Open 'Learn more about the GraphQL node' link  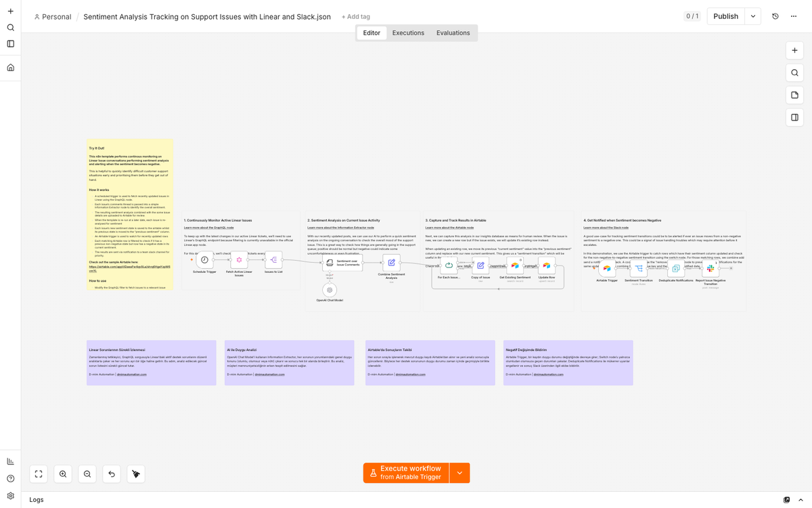click(x=209, y=228)
